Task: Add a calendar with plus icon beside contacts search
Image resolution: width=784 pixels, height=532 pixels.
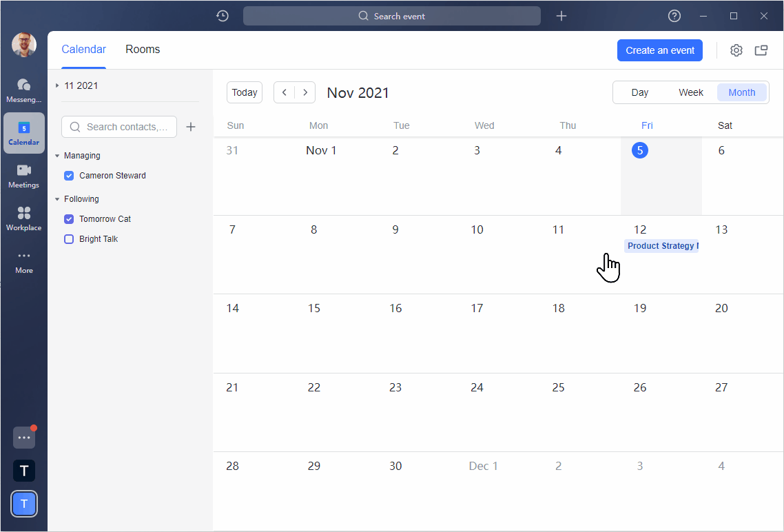Action: tap(191, 127)
